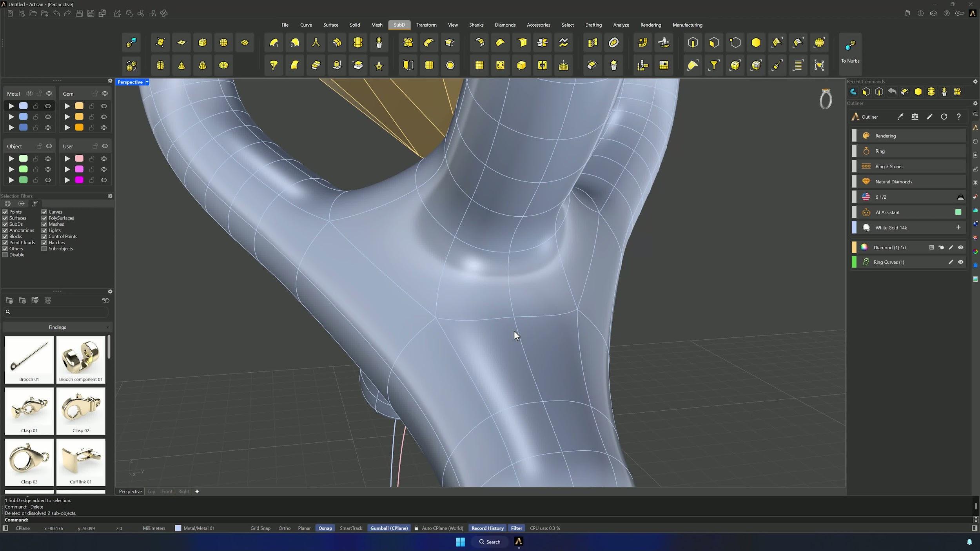Select the SubD cylinder primitive tool
This screenshot has width=980, height=551.
(x=160, y=65)
